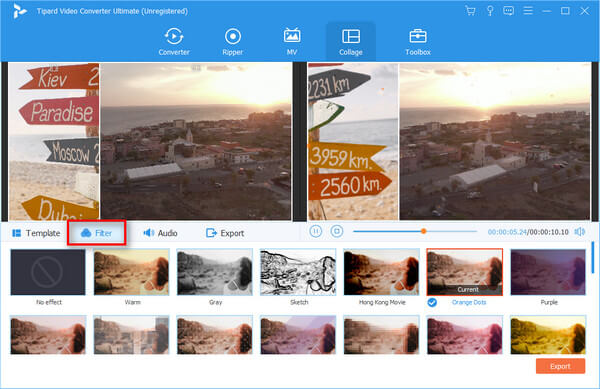600x389 pixels.
Task: Click the shopping cart purchase icon
Action: (470, 11)
